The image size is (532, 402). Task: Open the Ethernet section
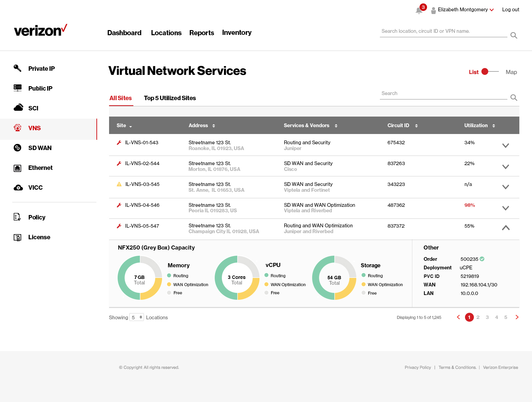click(x=40, y=168)
